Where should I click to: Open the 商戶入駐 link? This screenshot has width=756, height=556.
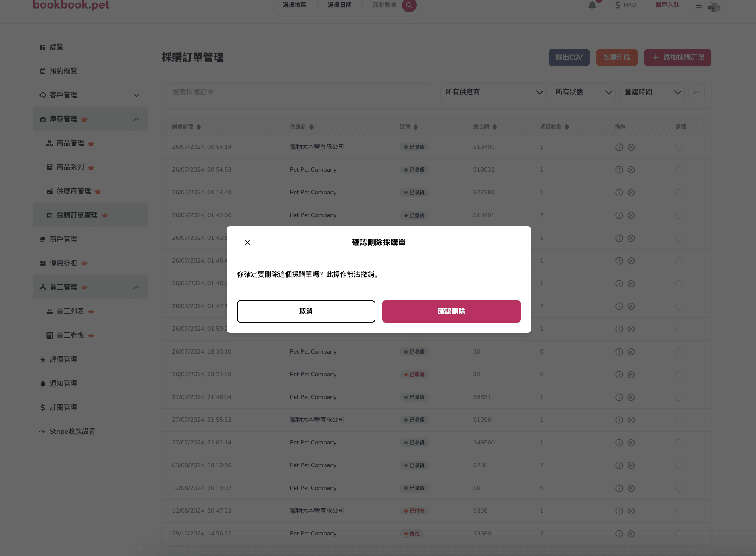[667, 5]
